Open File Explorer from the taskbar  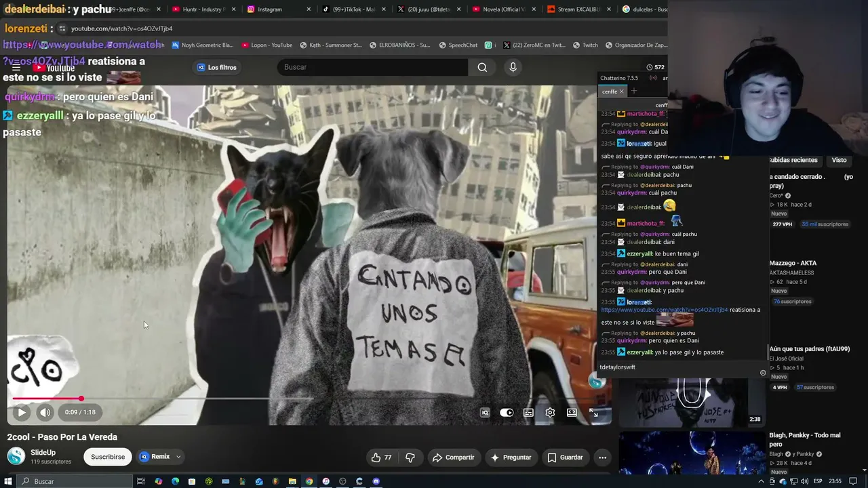pos(292,481)
